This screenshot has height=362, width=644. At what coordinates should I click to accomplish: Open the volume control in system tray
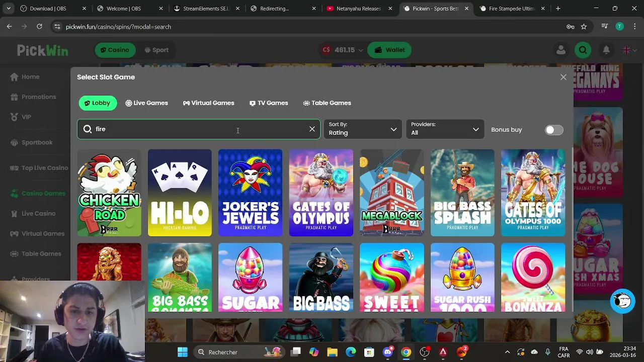pyautogui.click(x=589, y=352)
